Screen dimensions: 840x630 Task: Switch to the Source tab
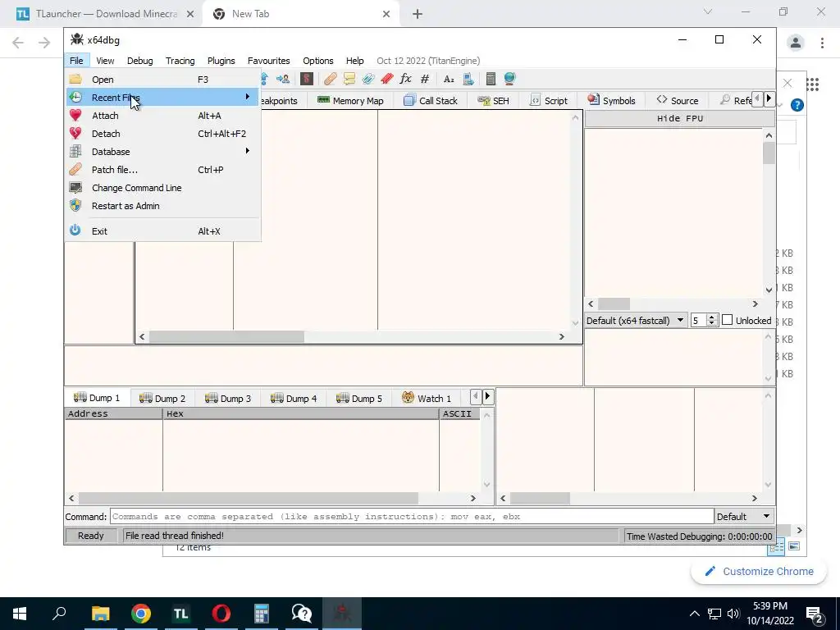(x=678, y=101)
